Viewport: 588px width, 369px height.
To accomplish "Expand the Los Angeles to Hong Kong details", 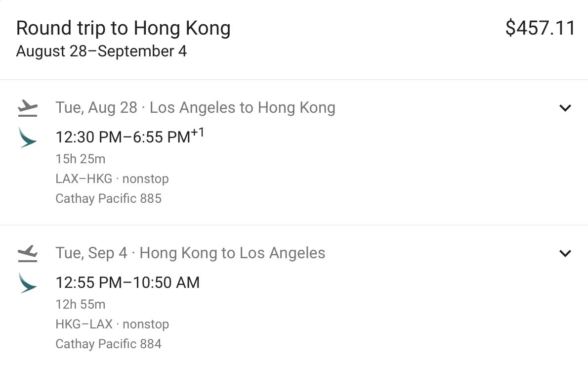I will [565, 108].
